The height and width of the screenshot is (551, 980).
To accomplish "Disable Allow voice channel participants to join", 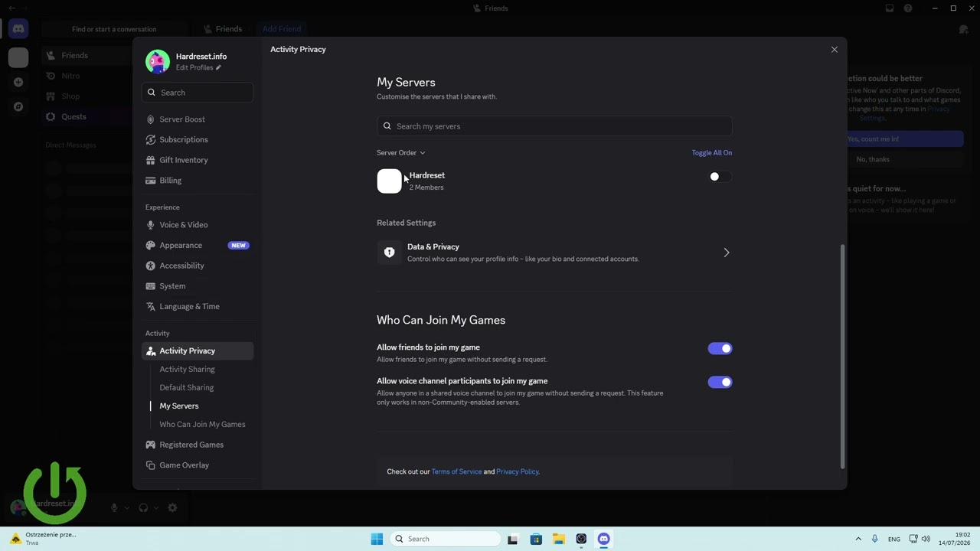I will [x=720, y=382].
